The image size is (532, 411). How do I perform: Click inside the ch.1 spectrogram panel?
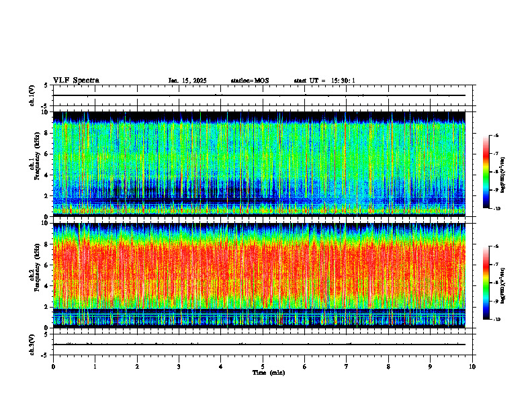pos(259,164)
